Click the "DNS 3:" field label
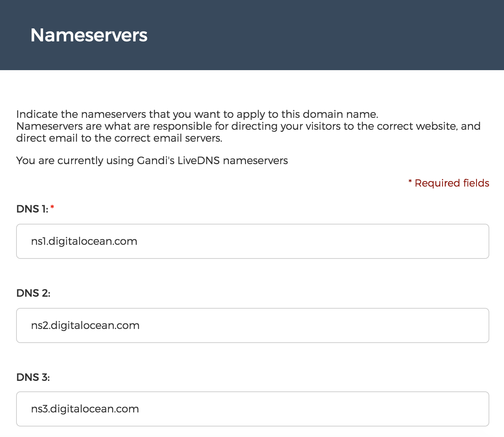The width and height of the screenshot is (504, 437). (33, 377)
